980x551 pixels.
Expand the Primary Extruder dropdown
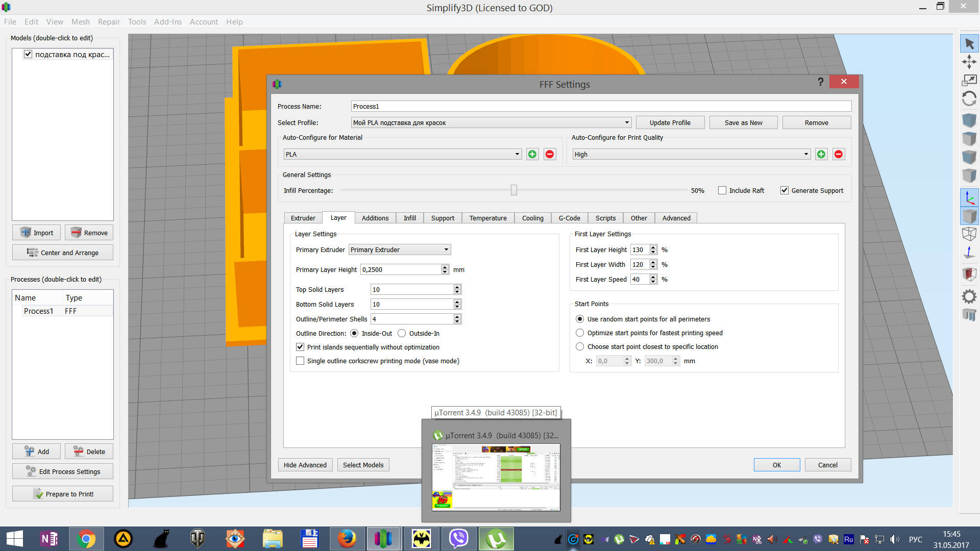(x=400, y=249)
